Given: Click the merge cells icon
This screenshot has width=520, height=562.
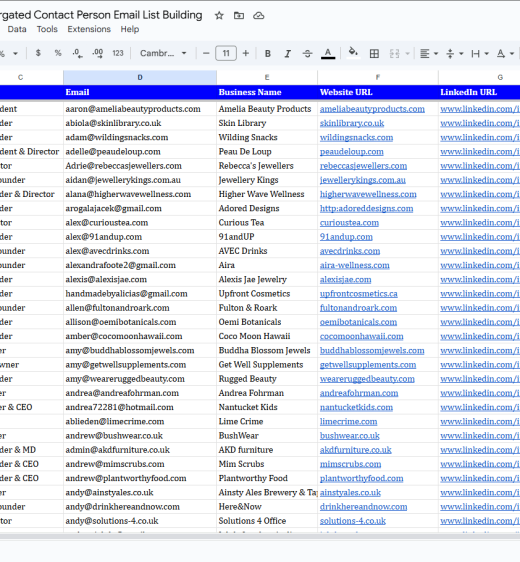Looking at the screenshot, I should click(x=394, y=53).
